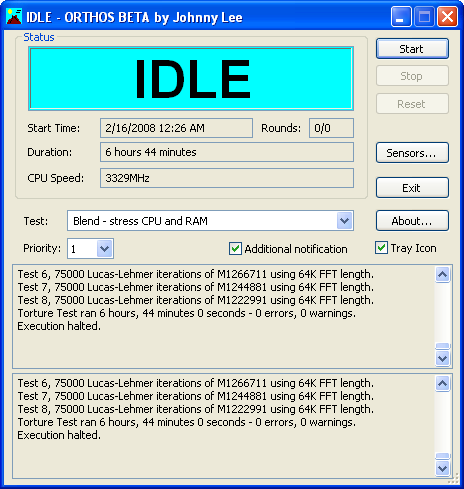Click the CPU Speed field showing 3329MHz

click(227, 178)
